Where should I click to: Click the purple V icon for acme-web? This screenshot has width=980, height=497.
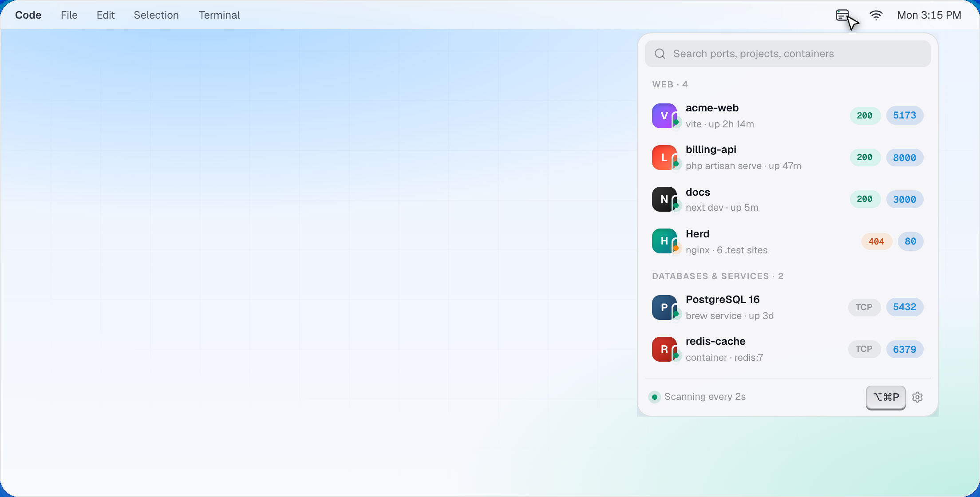pyautogui.click(x=664, y=116)
